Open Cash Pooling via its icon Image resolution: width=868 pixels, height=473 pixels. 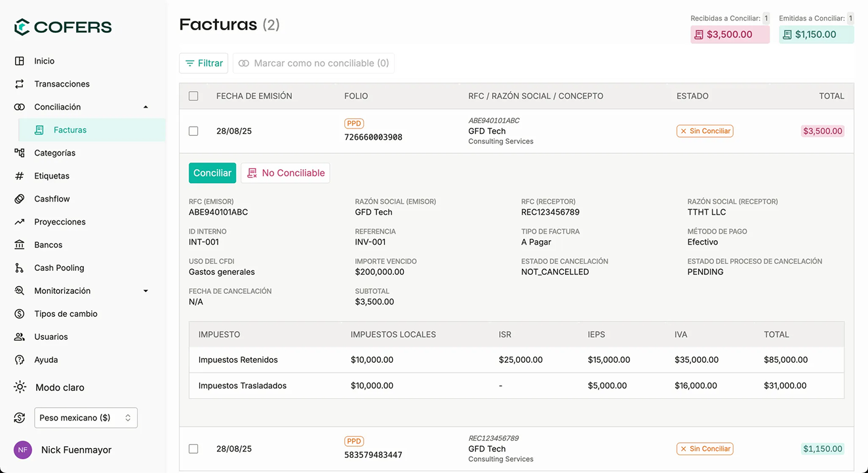click(x=20, y=268)
